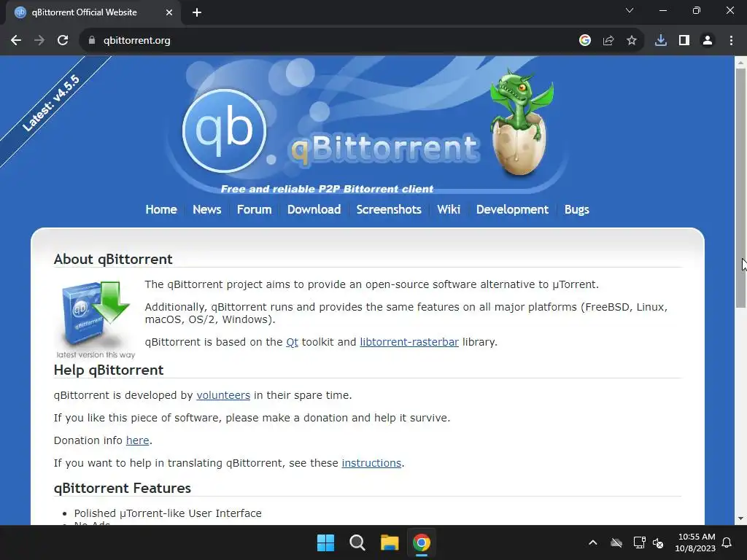
Task: Open File Explorer from the taskbar
Action: [x=390, y=542]
